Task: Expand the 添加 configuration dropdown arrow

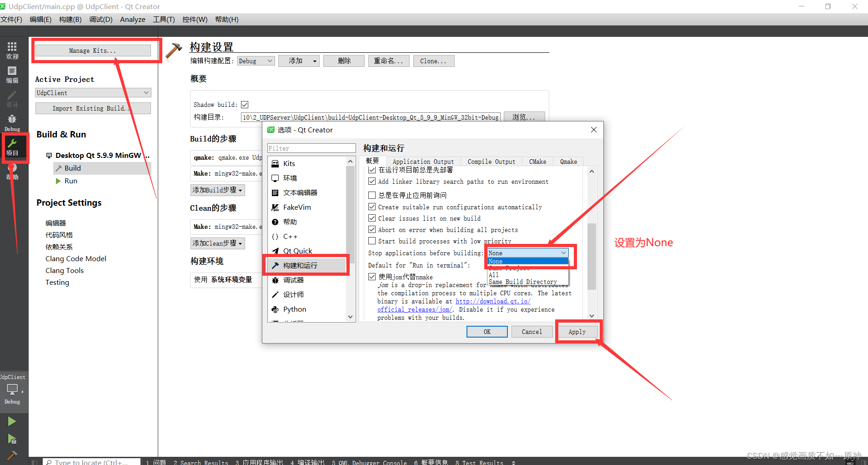Action: [315, 61]
